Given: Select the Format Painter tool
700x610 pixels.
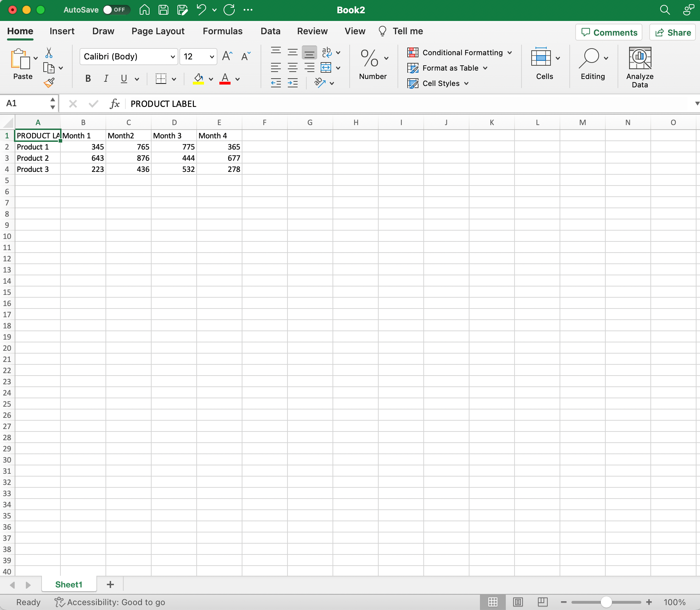Looking at the screenshot, I should coord(49,83).
